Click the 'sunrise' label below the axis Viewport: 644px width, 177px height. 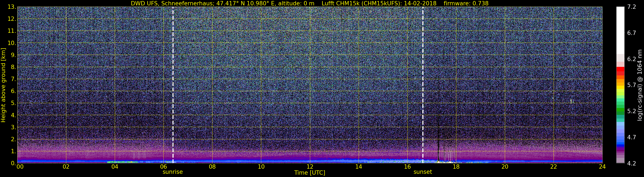[173, 172]
